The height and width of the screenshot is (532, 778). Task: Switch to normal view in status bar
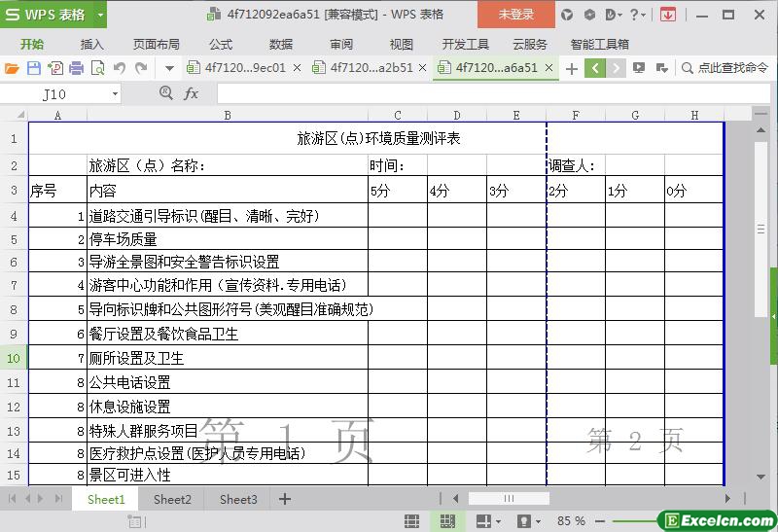tap(411, 521)
